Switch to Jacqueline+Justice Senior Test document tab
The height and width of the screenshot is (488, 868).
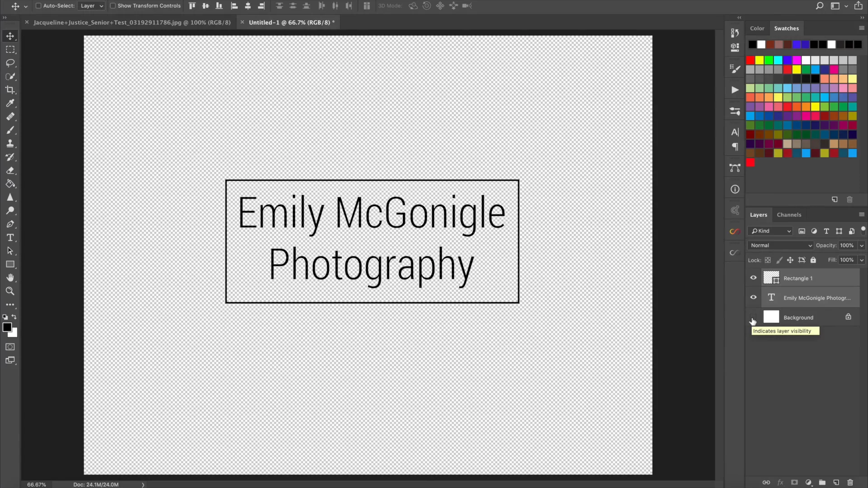[132, 22]
